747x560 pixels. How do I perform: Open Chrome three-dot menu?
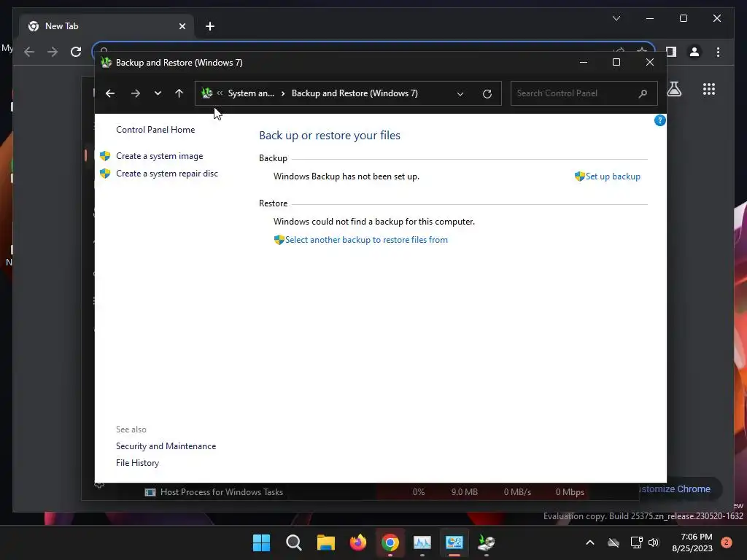[718, 52]
